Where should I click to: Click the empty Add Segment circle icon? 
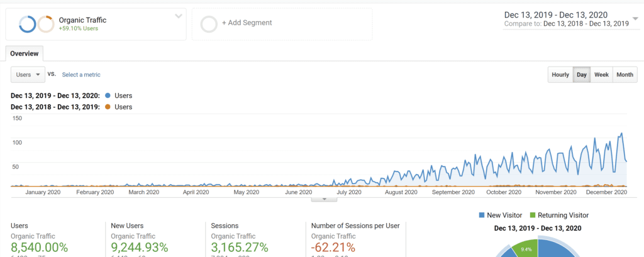(209, 25)
